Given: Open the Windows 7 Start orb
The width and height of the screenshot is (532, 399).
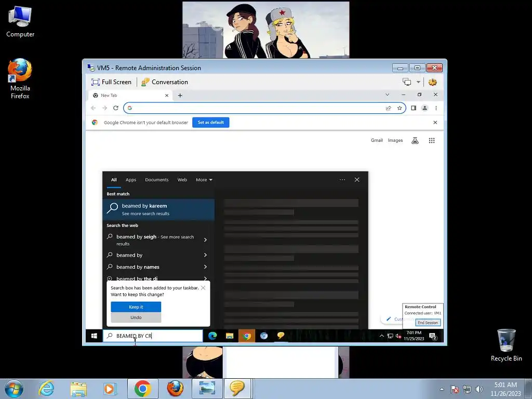Looking at the screenshot, I should tap(14, 389).
